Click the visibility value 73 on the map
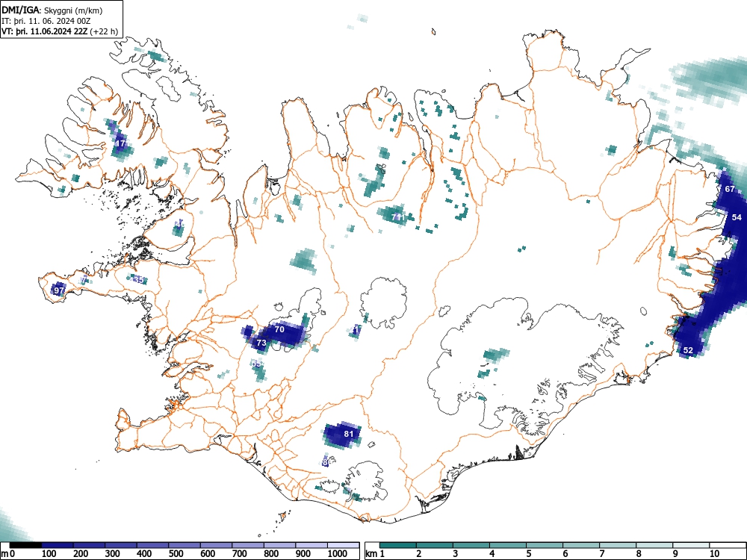 click(261, 343)
